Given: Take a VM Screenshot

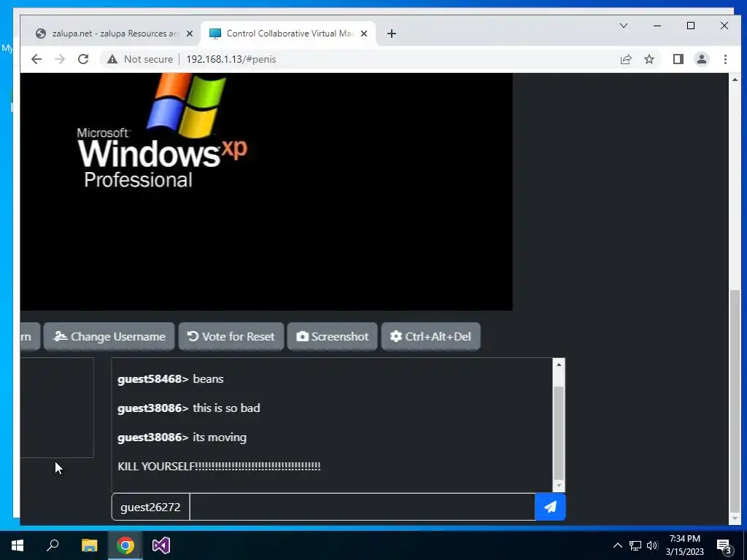Looking at the screenshot, I should pyautogui.click(x=333, y=336).
